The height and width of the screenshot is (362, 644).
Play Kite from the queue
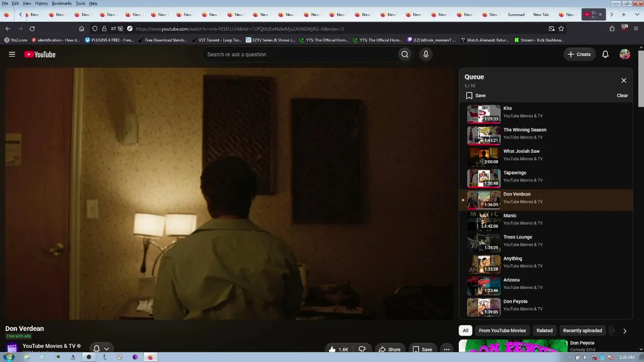pyautogui.click(x=546, y=114)
